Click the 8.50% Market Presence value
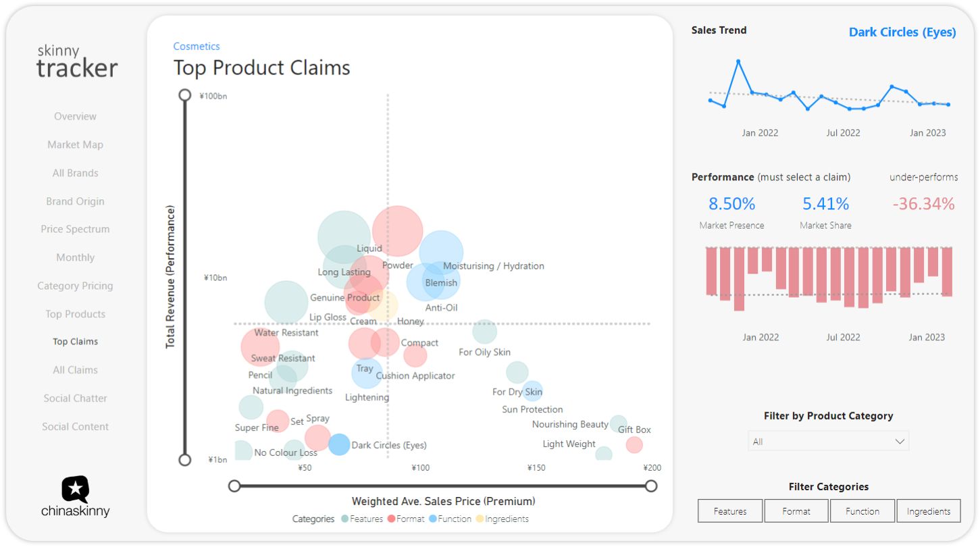 (731, 204)
